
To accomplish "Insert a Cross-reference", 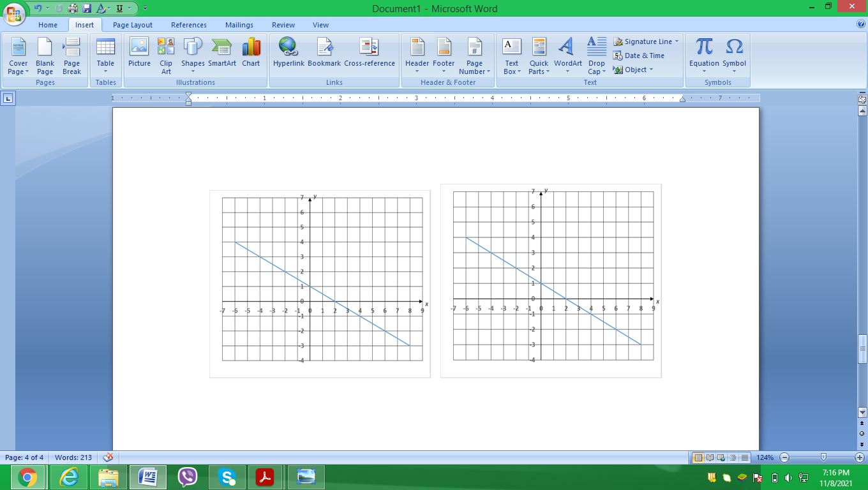I will tap(370, 54).
